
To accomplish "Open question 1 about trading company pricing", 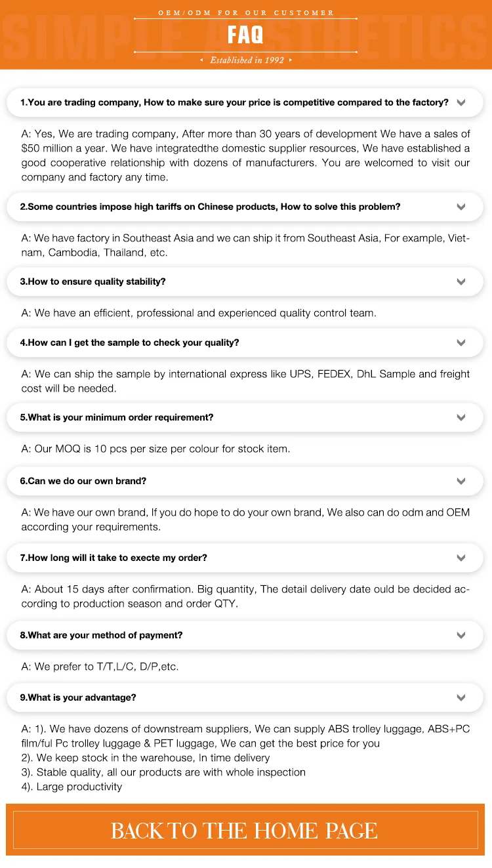I will point(234,103).
